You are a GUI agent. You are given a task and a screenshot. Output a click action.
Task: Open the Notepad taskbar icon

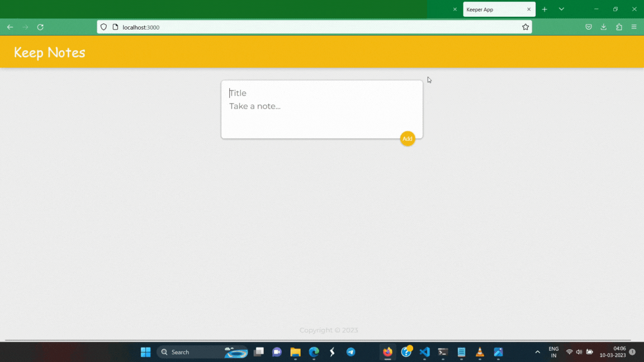(x=461, y=352)
